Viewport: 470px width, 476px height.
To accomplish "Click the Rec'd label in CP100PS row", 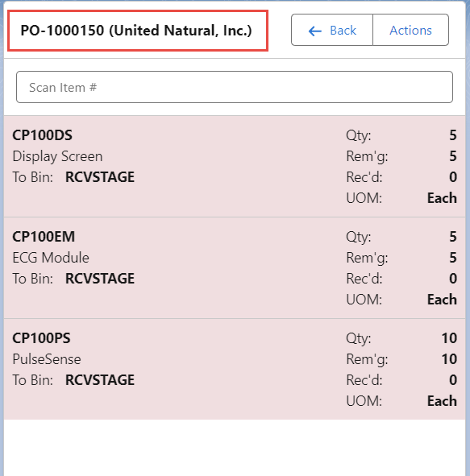I will click(x=364, y=380).
